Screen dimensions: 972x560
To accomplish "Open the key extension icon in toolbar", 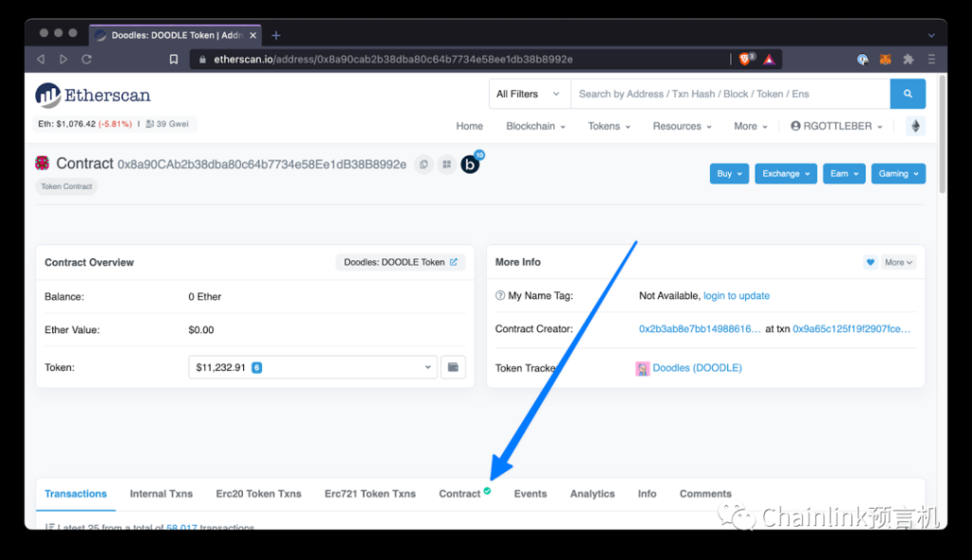I will pos(862,59).
